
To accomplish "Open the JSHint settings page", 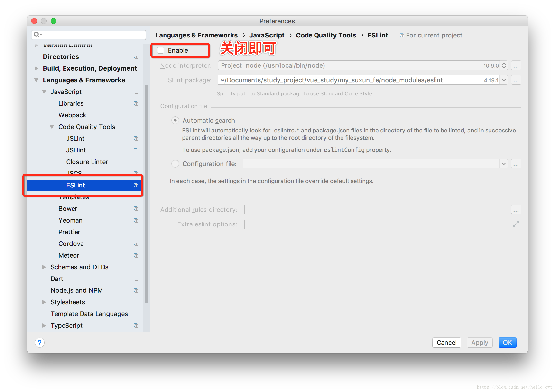I will click(76, 150).
